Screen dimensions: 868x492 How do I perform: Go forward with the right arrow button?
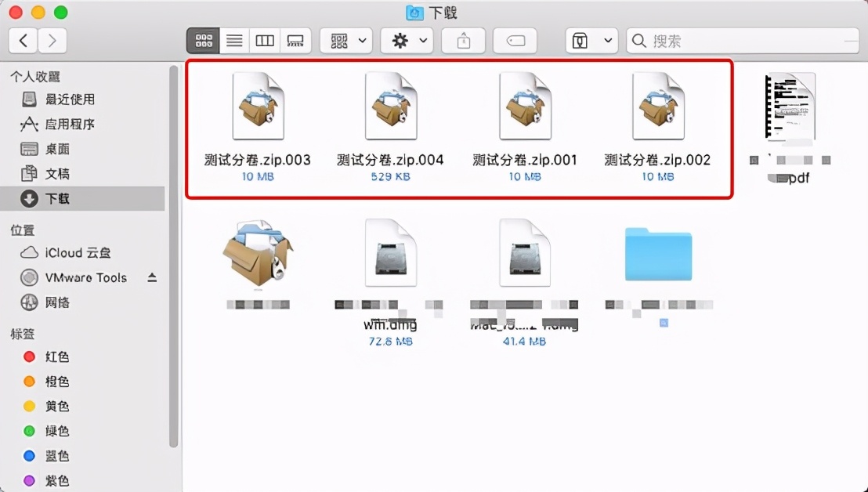pyautogui.click(x=52, y=41)
